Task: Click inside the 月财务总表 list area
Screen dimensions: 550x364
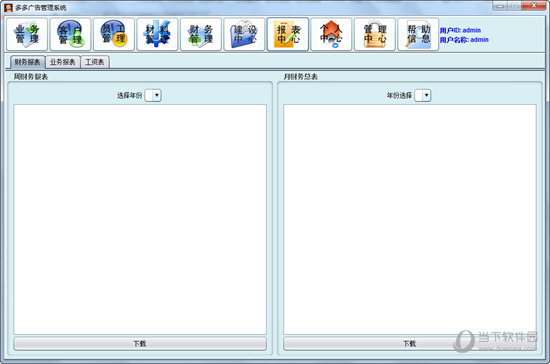Action: point(410,219)
